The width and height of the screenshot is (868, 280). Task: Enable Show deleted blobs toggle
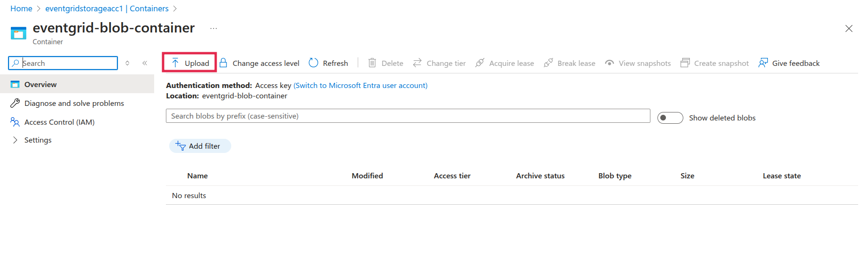[x=670, y=118]
